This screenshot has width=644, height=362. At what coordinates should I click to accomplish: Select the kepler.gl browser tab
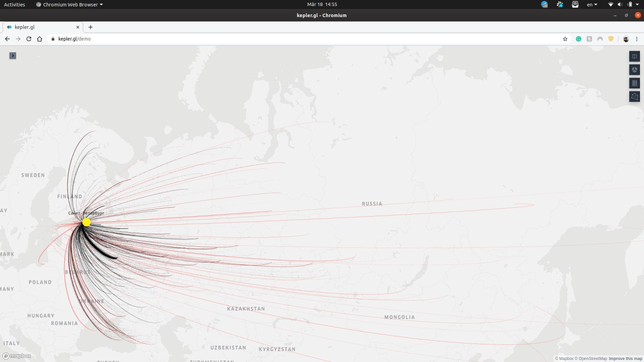pos(42,27)
